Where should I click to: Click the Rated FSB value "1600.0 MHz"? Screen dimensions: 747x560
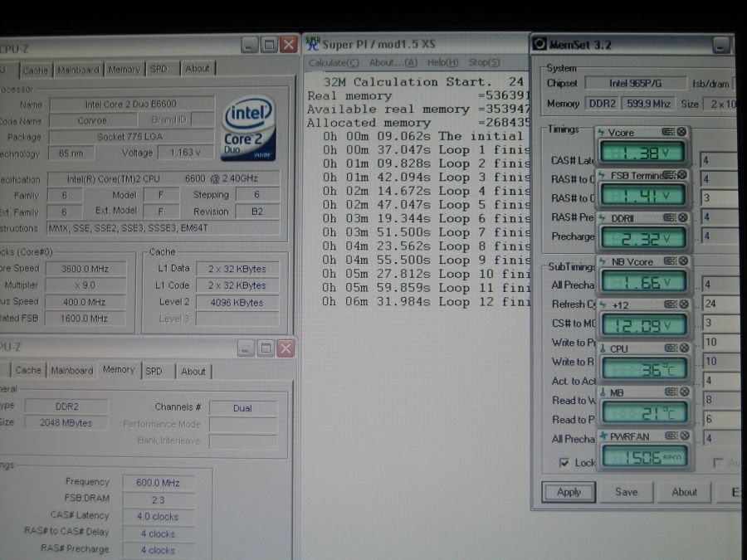coord(85,318)
